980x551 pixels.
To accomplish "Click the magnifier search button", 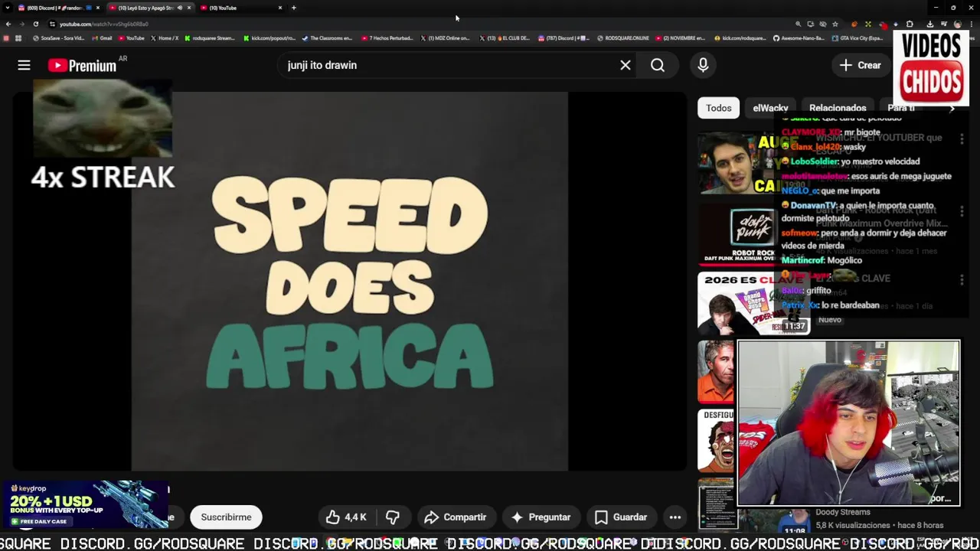I will click(658, 65).
